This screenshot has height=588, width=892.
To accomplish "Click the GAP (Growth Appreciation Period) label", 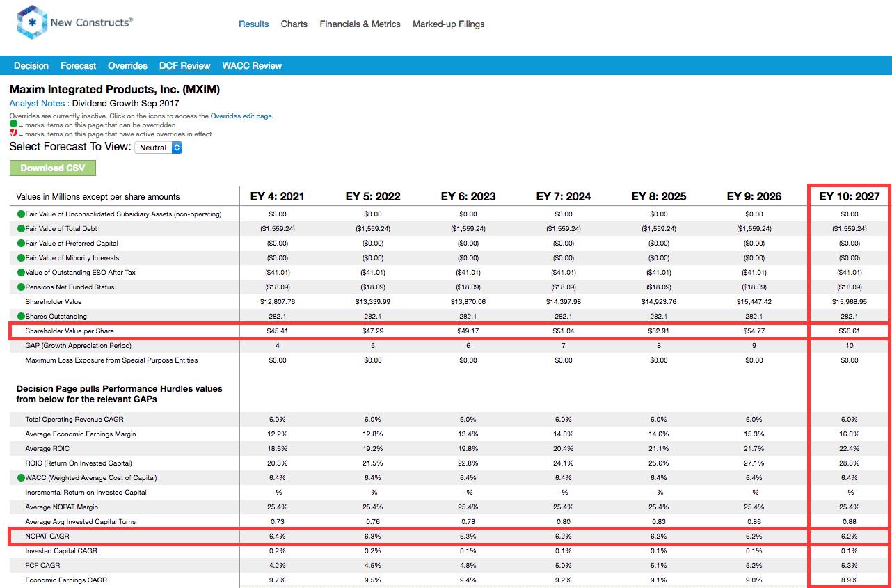I will (79, 346).
